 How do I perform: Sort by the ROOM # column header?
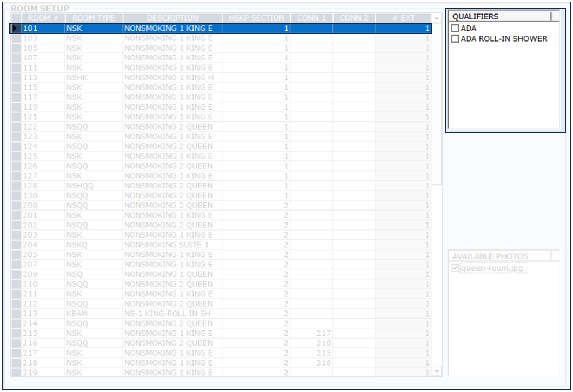43,18
